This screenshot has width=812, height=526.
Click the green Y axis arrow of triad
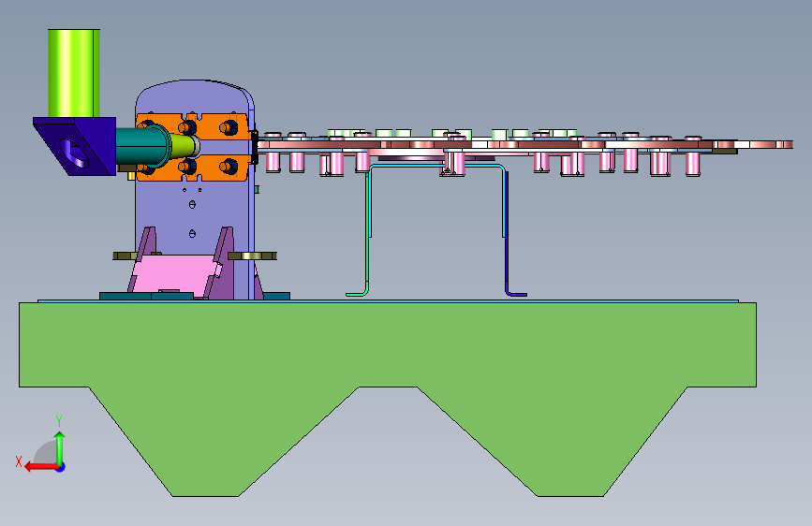pos(60,447)
